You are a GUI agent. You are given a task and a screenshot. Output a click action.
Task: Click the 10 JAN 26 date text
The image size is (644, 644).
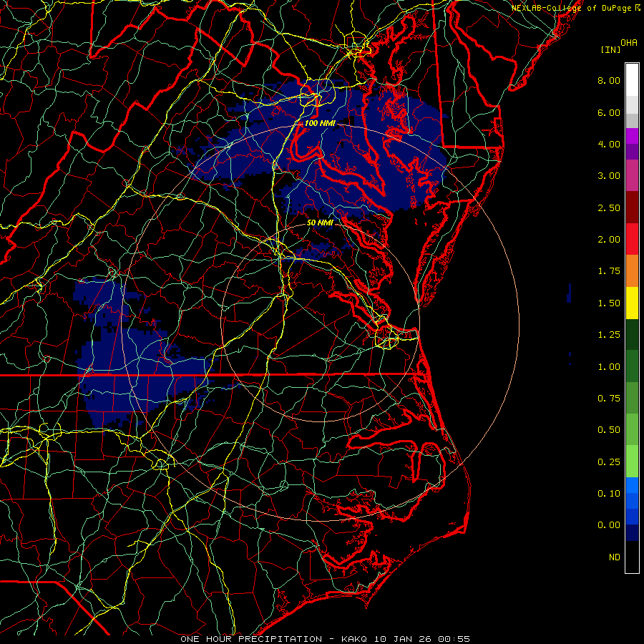click(404, 639)
